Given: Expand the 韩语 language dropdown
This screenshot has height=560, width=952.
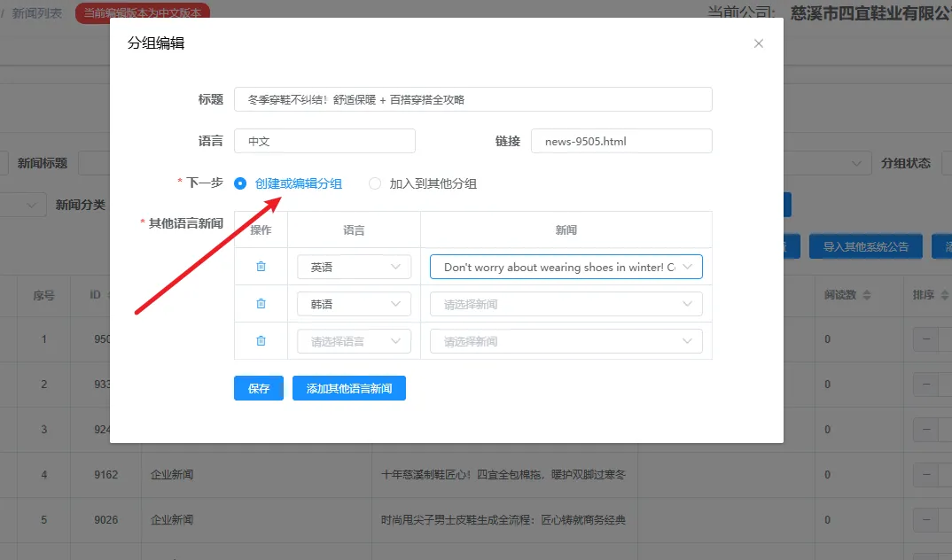Looking at the screenshot, I should (354, 304).
